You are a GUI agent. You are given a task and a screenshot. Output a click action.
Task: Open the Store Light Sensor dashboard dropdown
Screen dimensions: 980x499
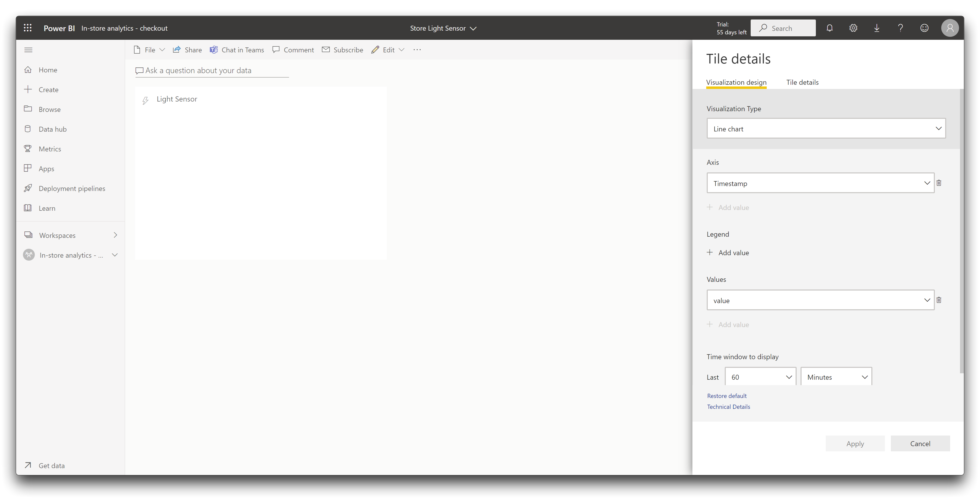443,28
